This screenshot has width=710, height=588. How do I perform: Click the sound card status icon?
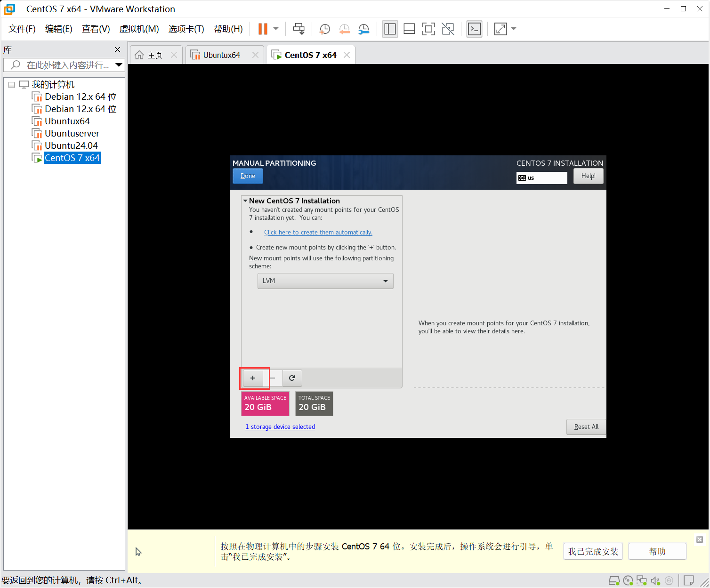click(x=655, y=580)
